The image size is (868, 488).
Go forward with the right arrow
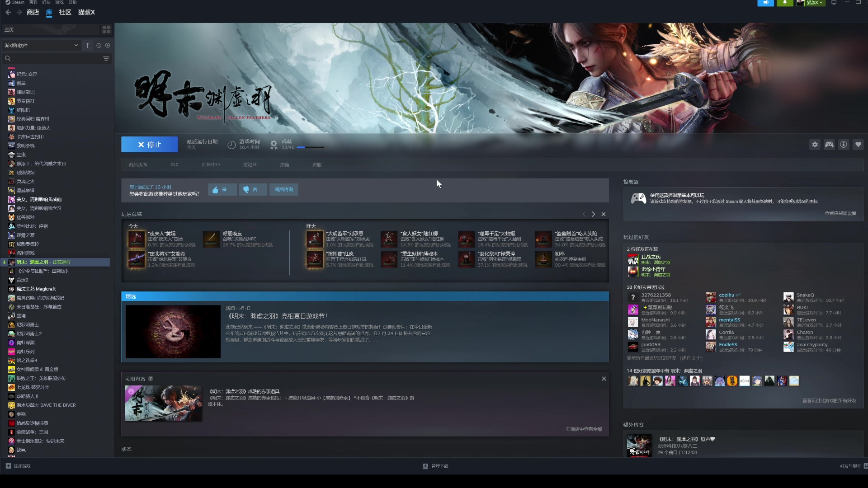(x=19, y=12)
